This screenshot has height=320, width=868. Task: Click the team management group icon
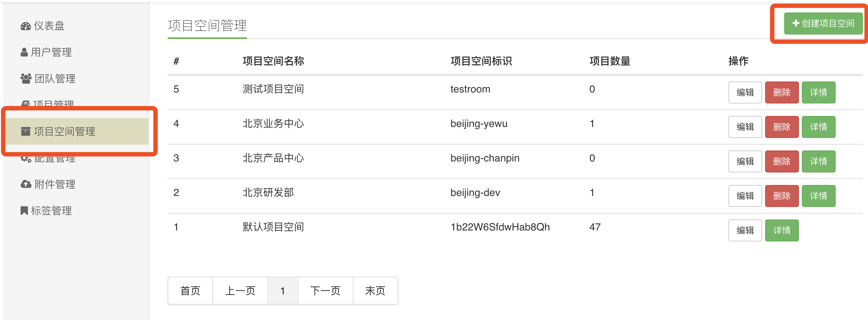26,79
